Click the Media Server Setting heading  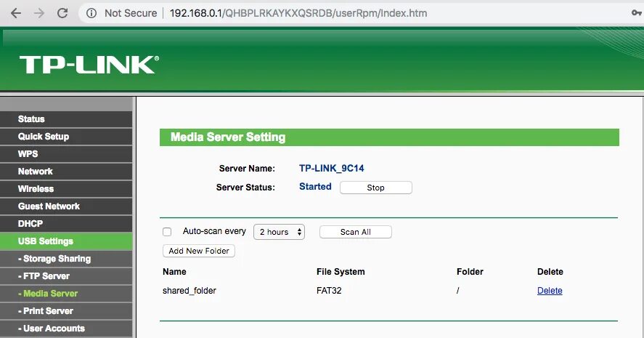coord(228,137)
